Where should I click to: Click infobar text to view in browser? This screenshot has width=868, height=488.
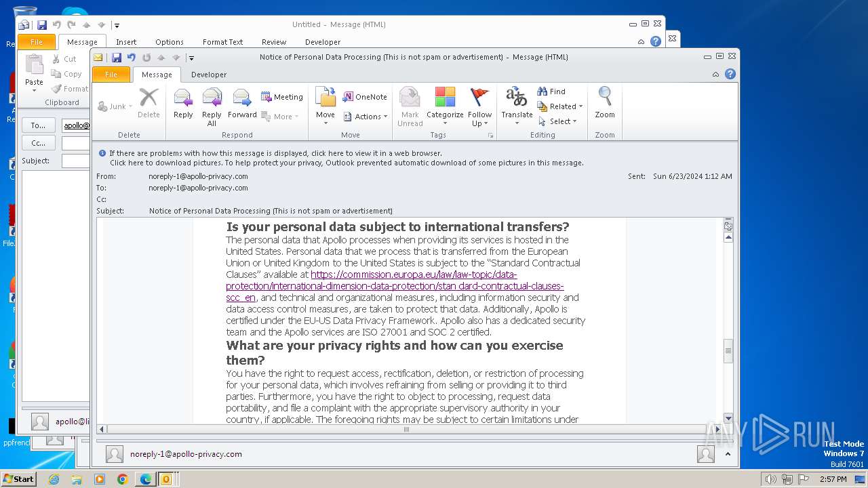point(275,153)
